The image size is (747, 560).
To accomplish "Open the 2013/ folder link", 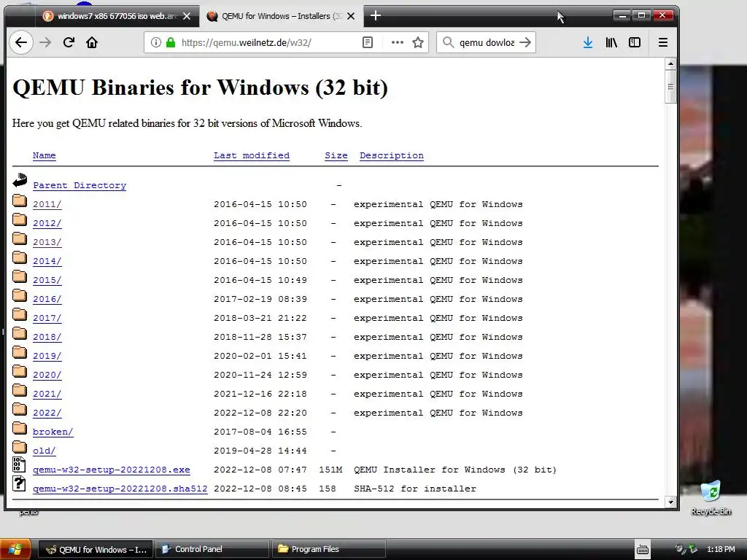I will click(47, 242).
